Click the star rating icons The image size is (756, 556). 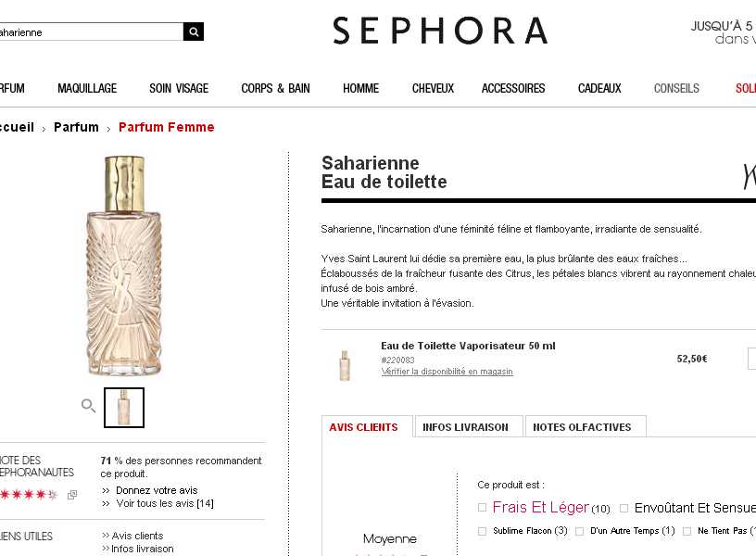[x=29, y=494]
